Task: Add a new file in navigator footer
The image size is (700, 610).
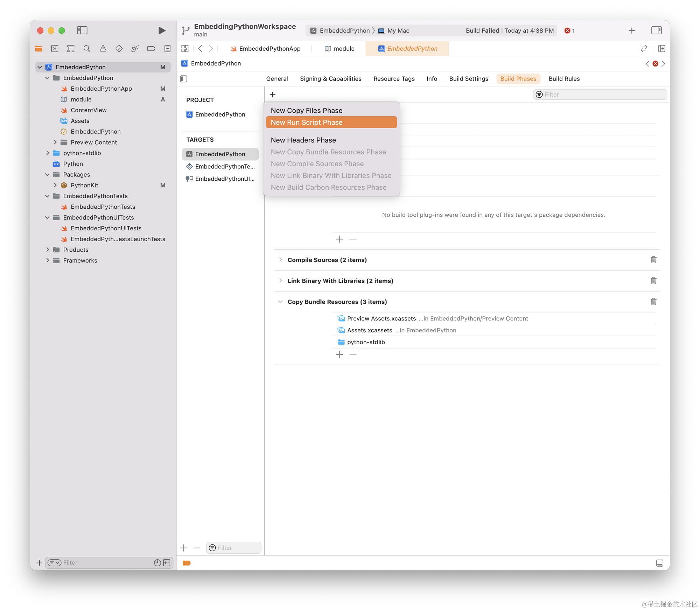Action: [x=39, y=563]
